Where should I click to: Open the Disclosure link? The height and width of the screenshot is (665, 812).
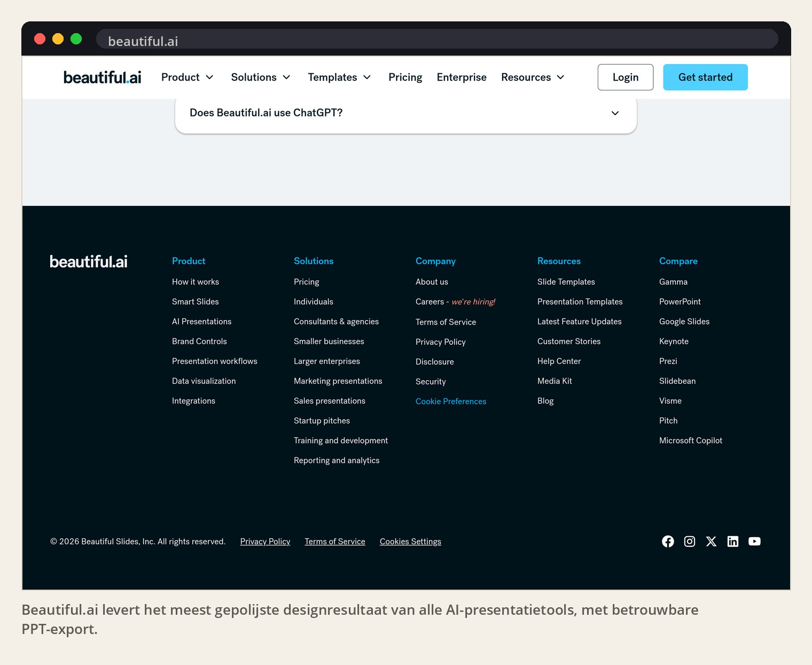[x=435, y=361]
